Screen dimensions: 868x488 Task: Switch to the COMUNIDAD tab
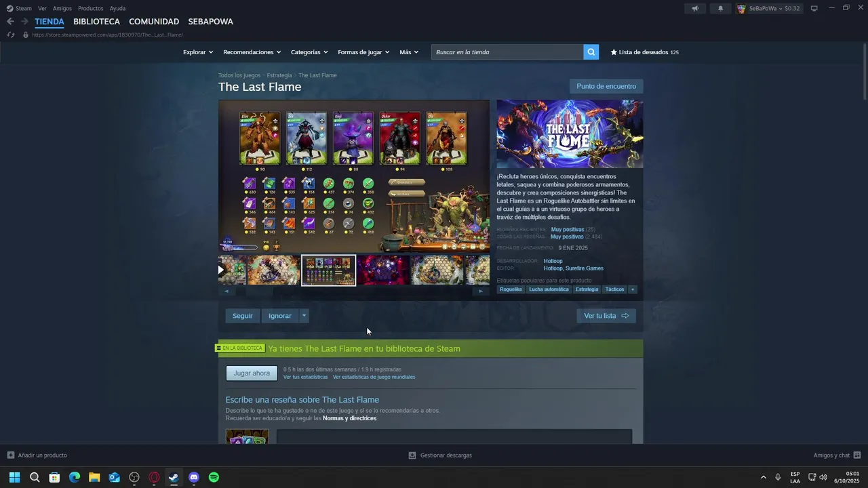pos(154,22)
